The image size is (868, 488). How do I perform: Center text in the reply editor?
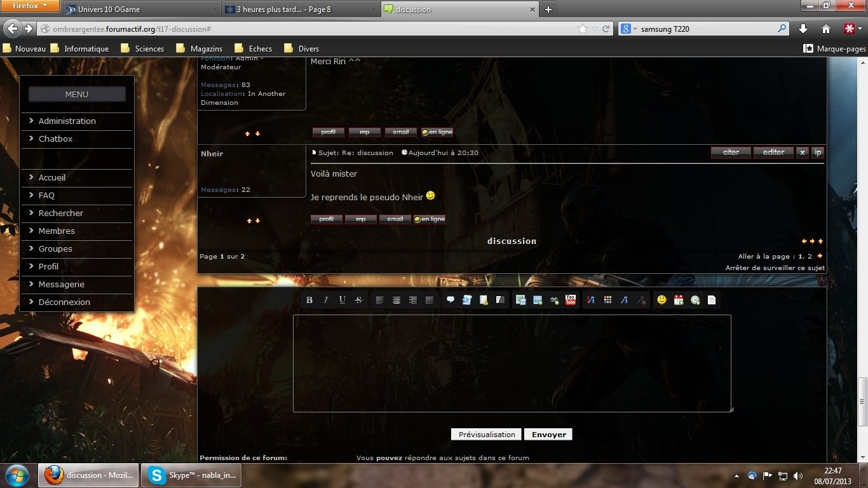click(397, 300)
